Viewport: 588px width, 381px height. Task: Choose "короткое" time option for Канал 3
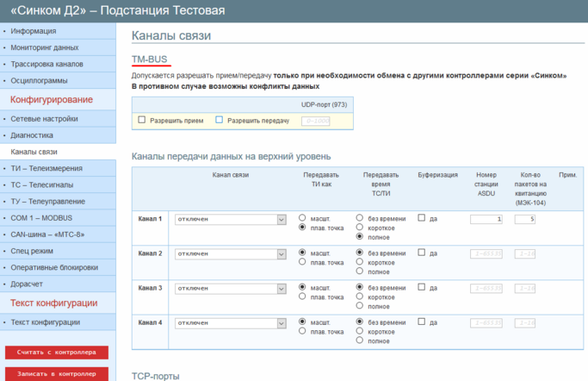(x=360, y=297)
